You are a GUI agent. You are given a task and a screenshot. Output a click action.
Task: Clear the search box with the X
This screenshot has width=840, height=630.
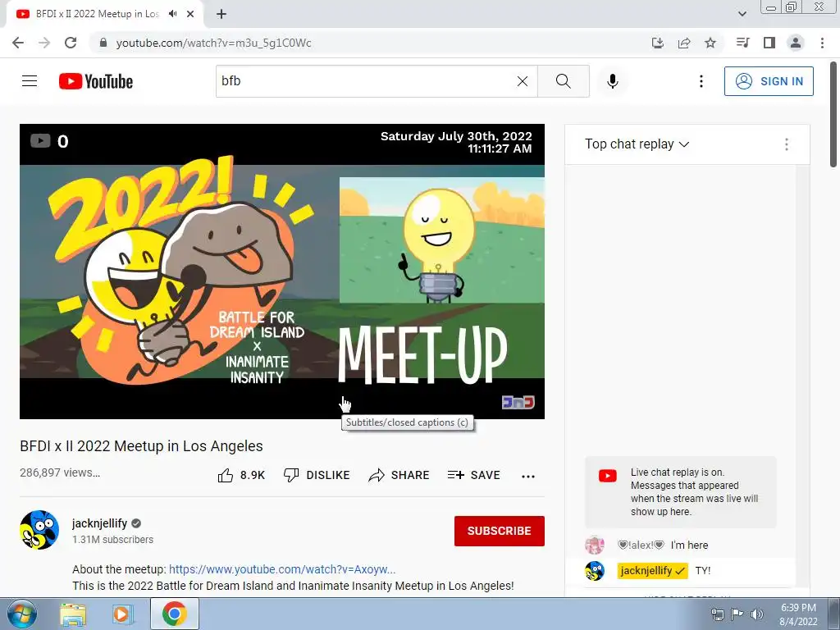tap(523, 81)
